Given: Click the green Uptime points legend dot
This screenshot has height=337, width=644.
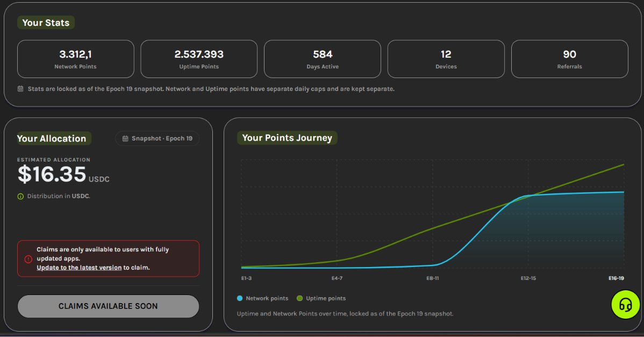Looking at the screenshot, I should point(299,298).
